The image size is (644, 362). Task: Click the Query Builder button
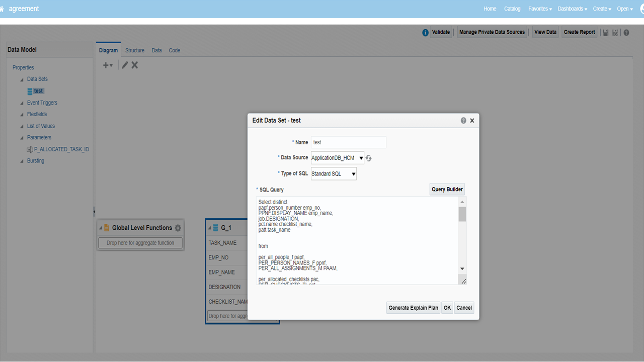click(447, 190)
